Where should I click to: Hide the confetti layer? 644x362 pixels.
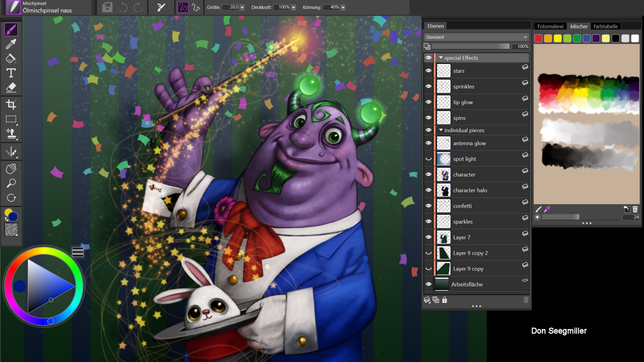pyautogui.click(x=428, y=206)
